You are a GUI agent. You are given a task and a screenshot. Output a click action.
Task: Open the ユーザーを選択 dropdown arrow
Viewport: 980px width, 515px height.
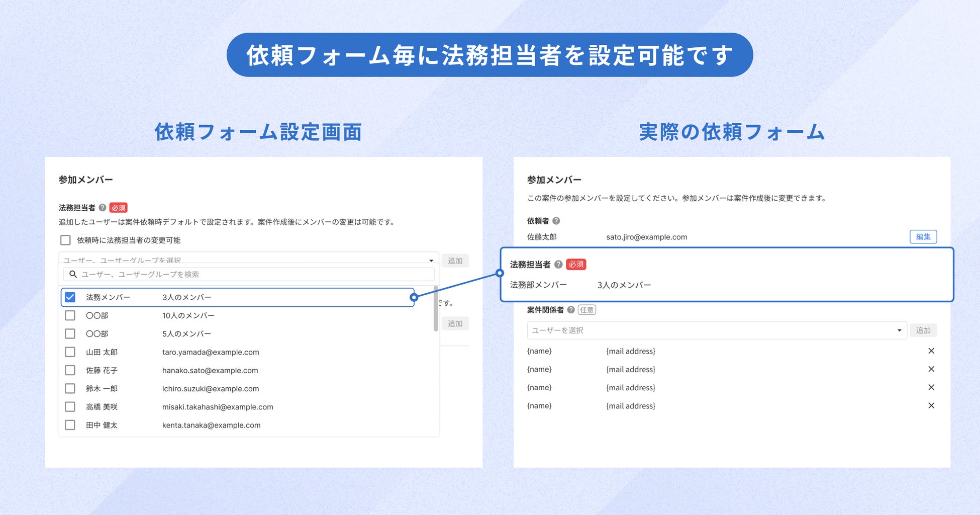click(899, 330)
